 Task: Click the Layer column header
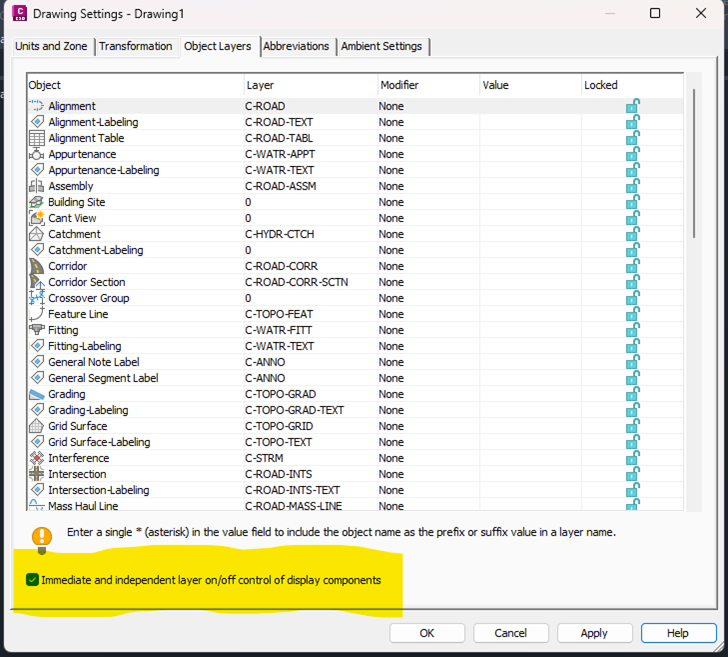coord(311,85)
